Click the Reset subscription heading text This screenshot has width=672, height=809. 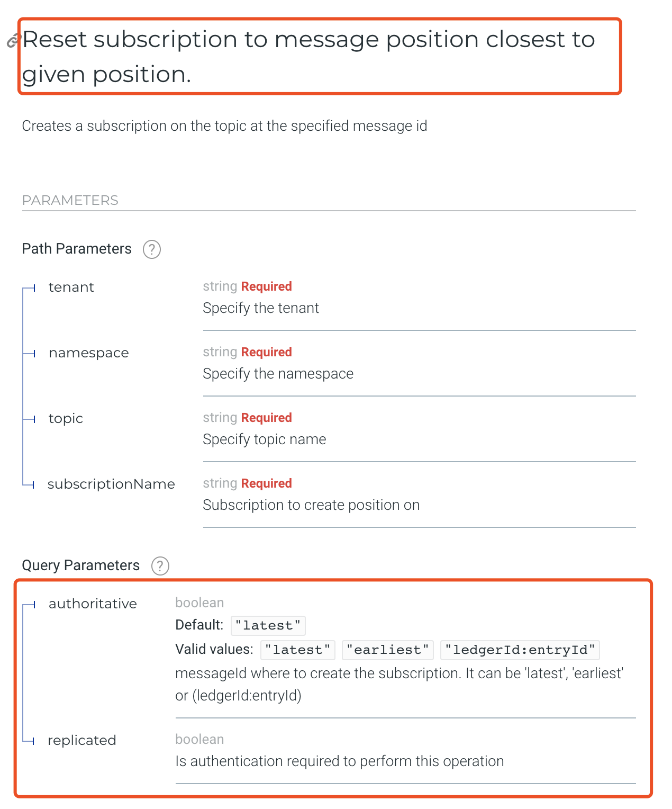[308, 57]
